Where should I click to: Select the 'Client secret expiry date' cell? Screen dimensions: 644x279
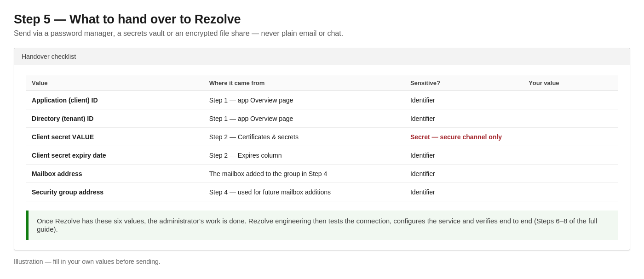point(69,155)
